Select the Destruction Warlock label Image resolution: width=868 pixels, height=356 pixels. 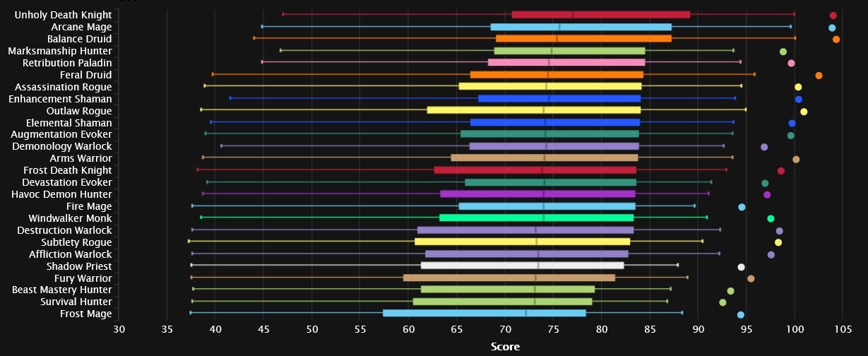[x=64, y=230]
